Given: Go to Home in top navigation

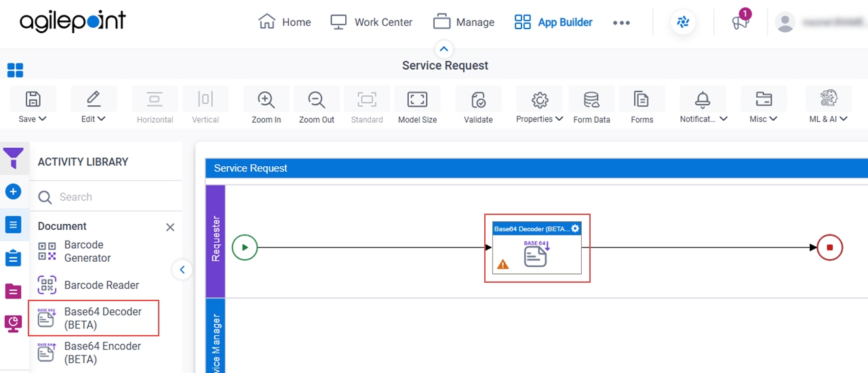Looking at the screenshot, I should coord(285,22).
